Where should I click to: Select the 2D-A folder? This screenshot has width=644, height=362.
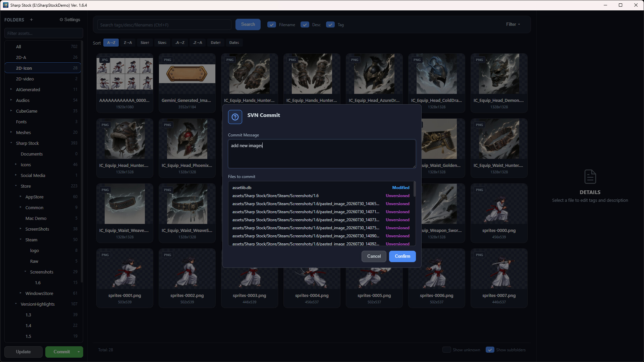pyautogui.click(x=43, y=57)
